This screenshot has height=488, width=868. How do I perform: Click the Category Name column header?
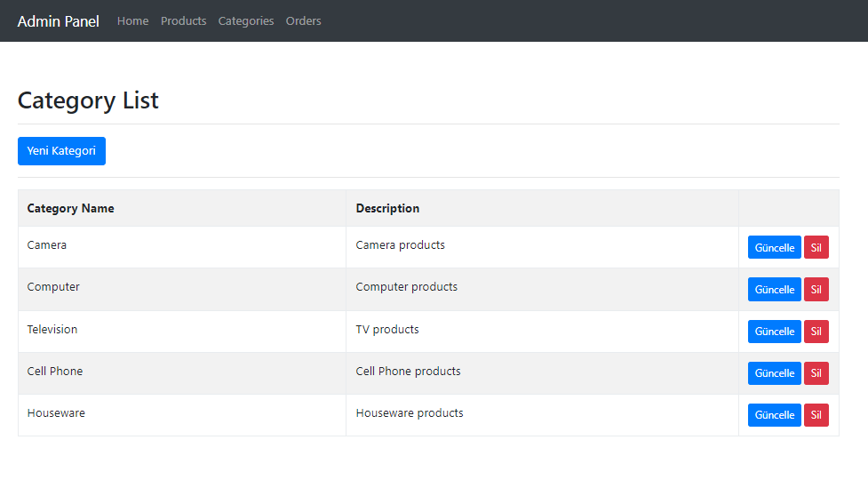pyautogui.click(x=71, y=208)
